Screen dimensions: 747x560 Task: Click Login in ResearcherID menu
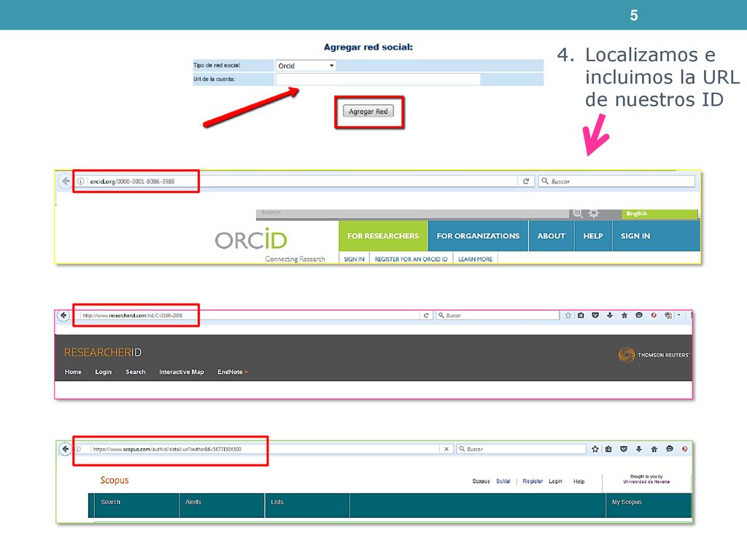[x=103, y=372]
